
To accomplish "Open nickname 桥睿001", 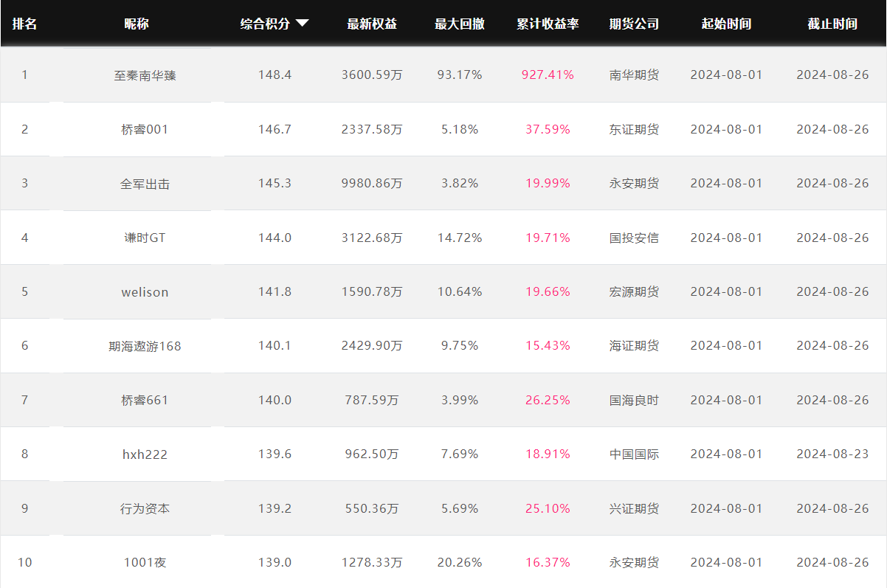I will pos(145,129).
